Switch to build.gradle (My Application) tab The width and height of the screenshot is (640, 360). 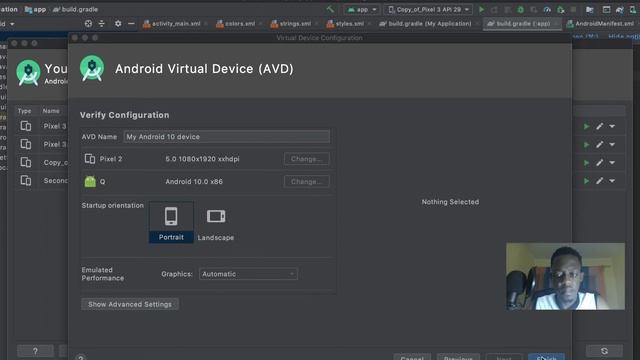pyautogui.click(x=426, y=24)
